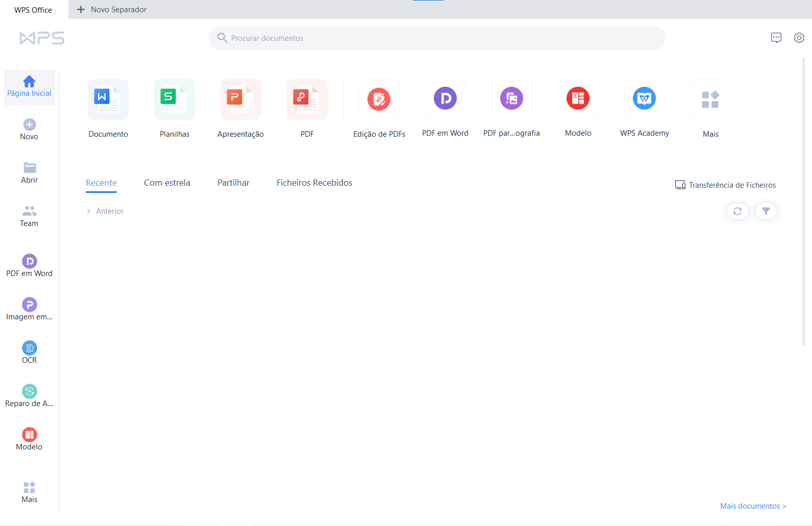
Task: Open Mais in the top app row
Action: 711,99
